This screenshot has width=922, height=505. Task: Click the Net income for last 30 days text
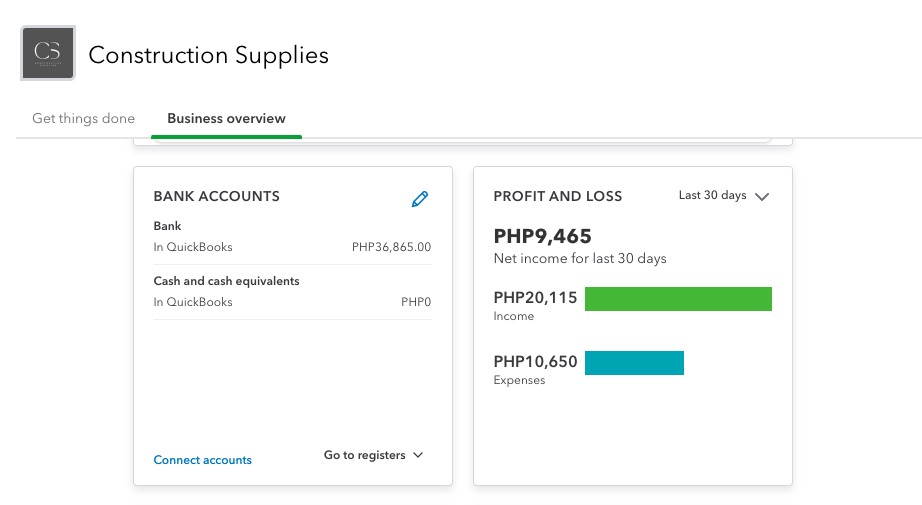coord(580,259)
